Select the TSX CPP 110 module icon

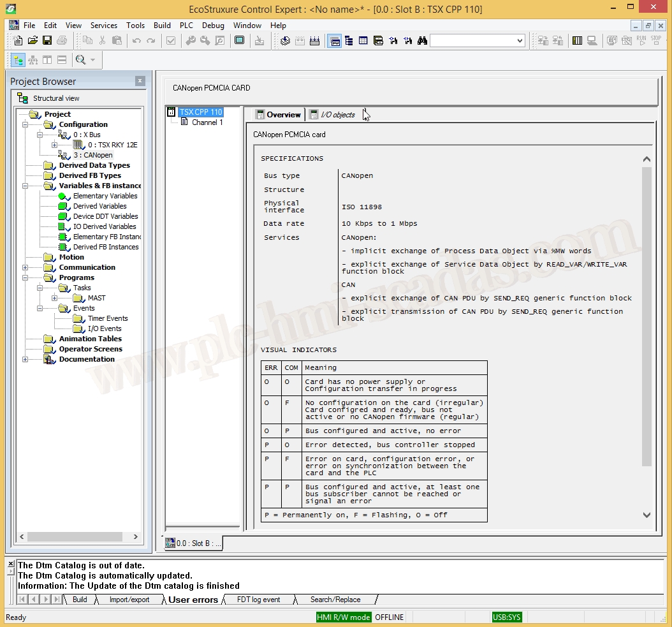(x=171, y=112)
